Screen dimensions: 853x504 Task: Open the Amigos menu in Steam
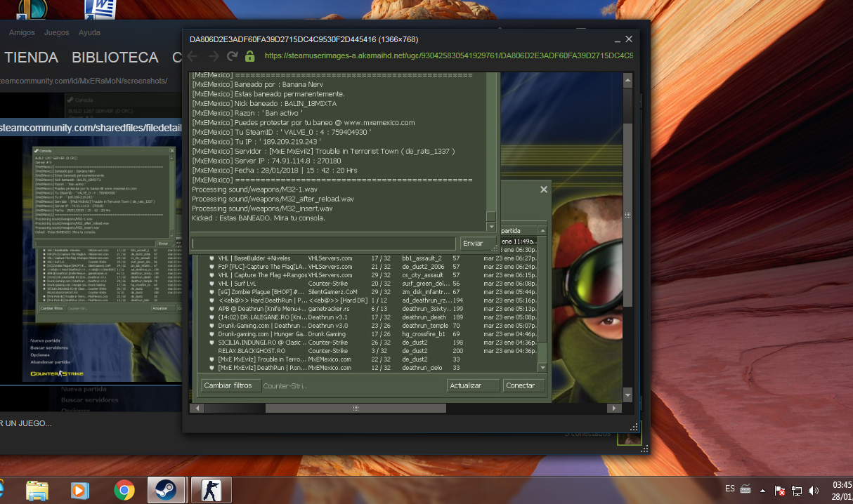point(22,32)
